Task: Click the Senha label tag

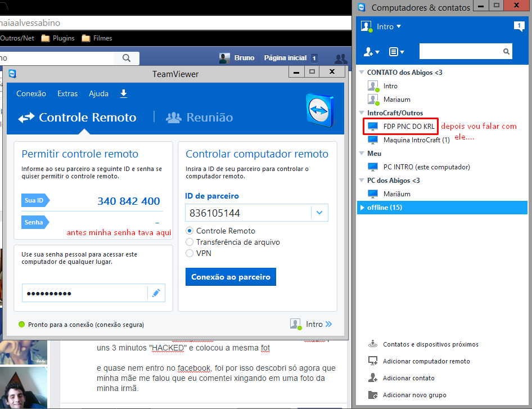Action: coord(35,222)
